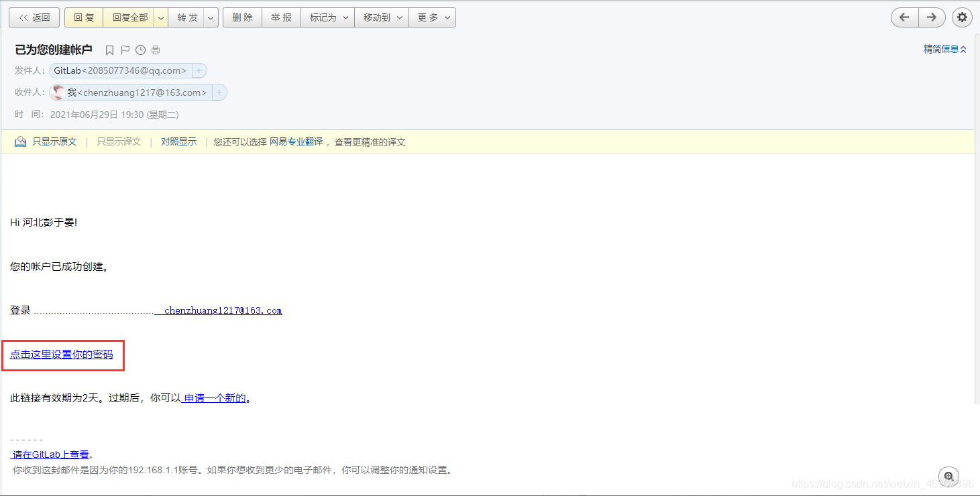Collapse header details via 精简信息

point(945,49)
